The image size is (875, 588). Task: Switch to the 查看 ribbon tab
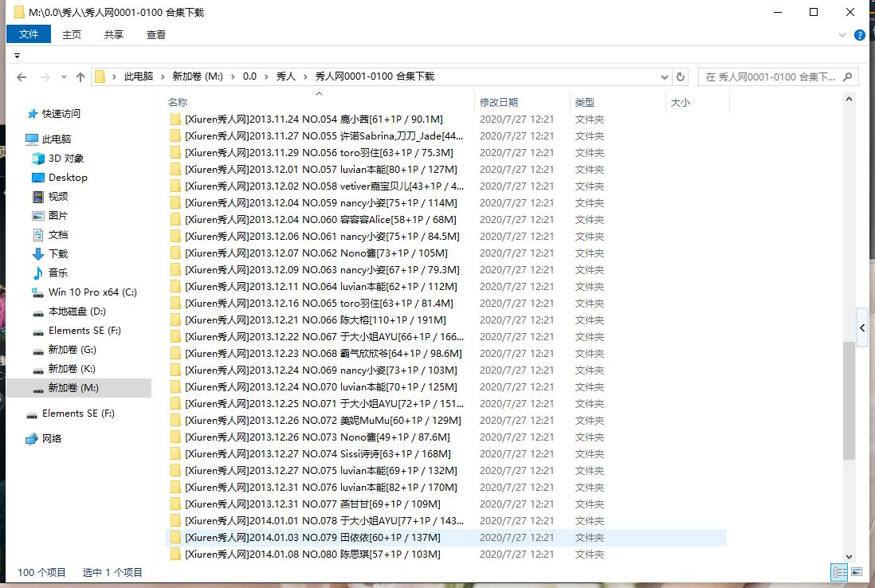point(156,34)
